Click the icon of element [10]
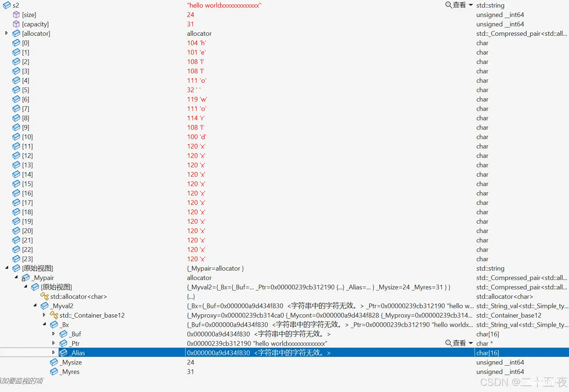The width and height of the screenshot is (569, 392). point(16,137)
